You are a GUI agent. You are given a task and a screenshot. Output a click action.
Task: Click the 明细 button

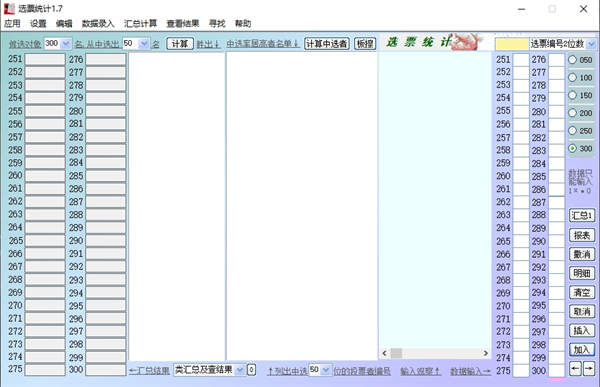tap(582, 273)
